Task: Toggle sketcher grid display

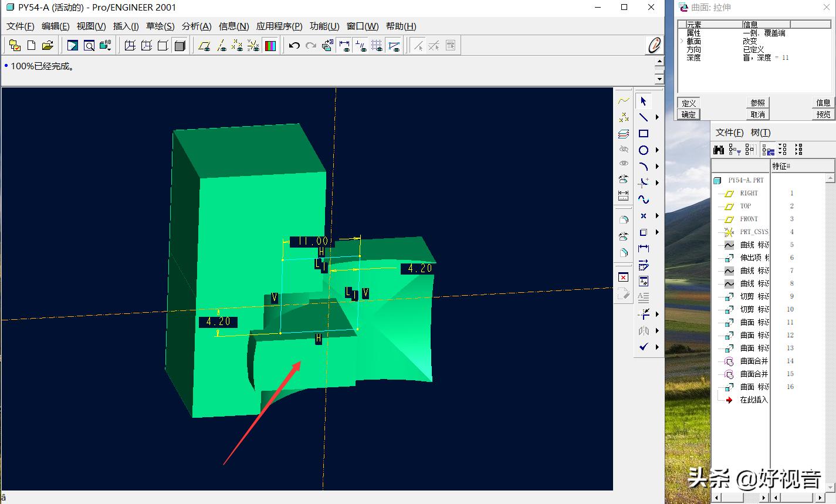Action: [377, 46]
